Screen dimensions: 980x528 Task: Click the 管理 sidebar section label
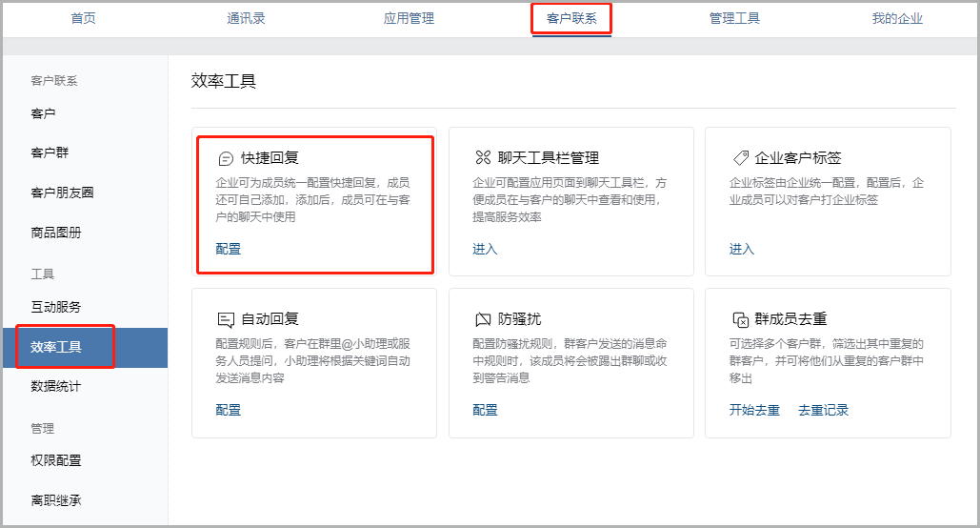click(x=43, y=429)
